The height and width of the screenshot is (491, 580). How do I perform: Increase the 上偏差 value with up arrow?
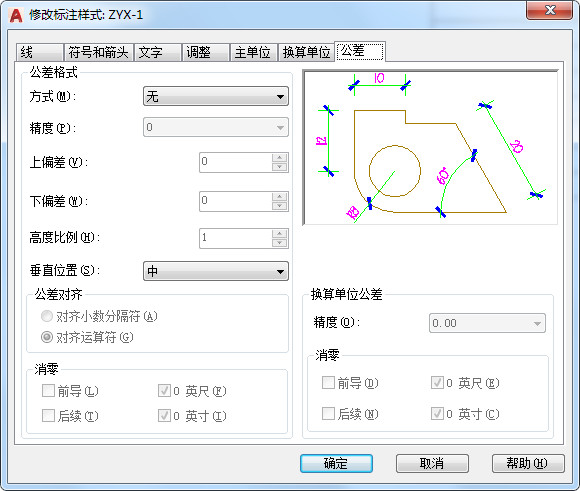click(279, 158)
